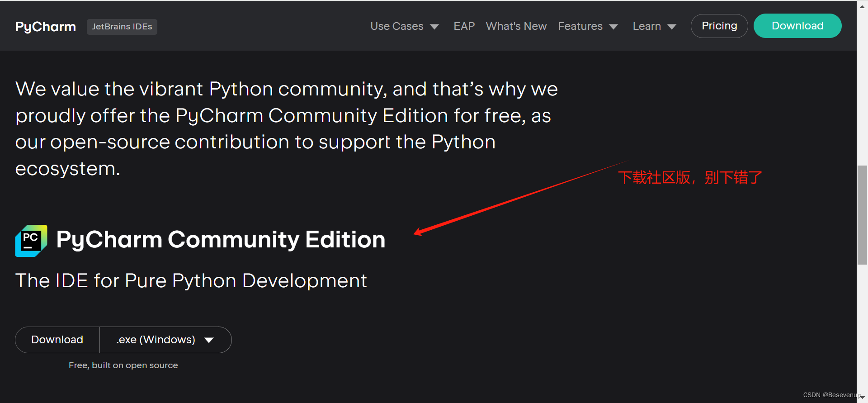Screen dimensions: 868x403
Task: Click the Pricing button
Action: (x=719, y=26)
